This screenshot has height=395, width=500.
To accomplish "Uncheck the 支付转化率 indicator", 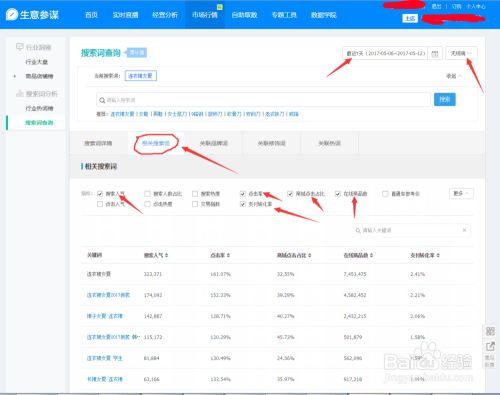I will point(243,204).
